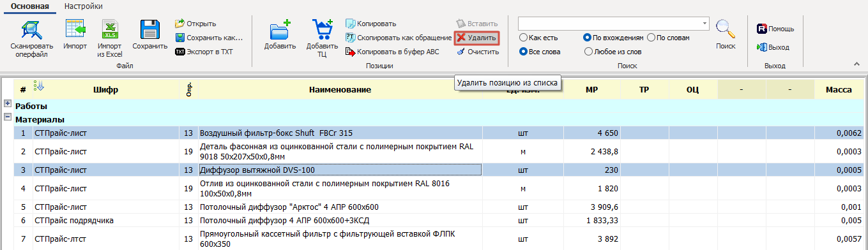Click Сохранить как...
Viewport: 868px width, 250px height.
(209, 38)
